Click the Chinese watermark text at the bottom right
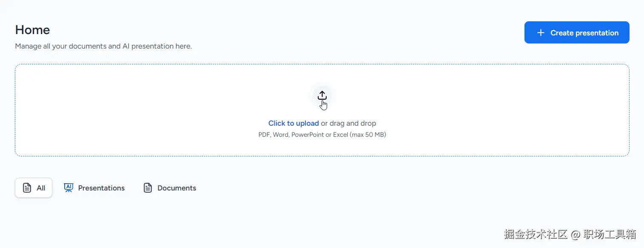Image resolution: width=644 pixels, height=248 pixels. click(x=570, y=234)
